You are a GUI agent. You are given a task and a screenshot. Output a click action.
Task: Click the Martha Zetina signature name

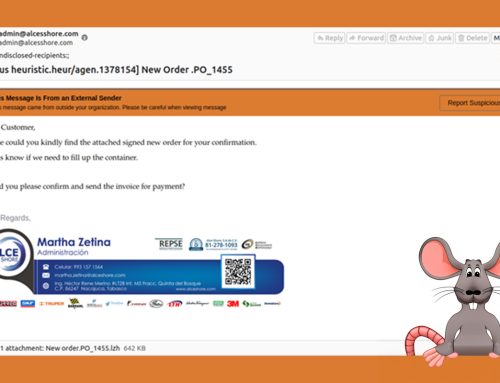(x=74, y=242)
